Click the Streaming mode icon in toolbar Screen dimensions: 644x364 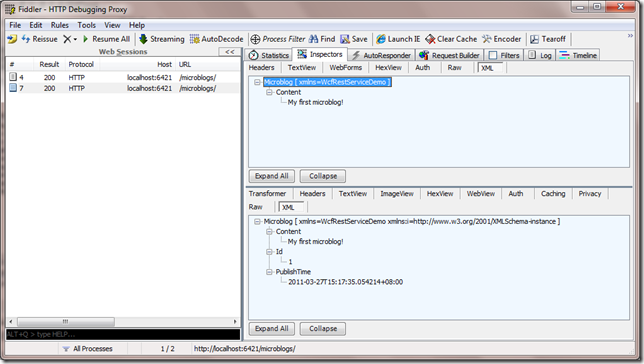(x=143, y=39)
